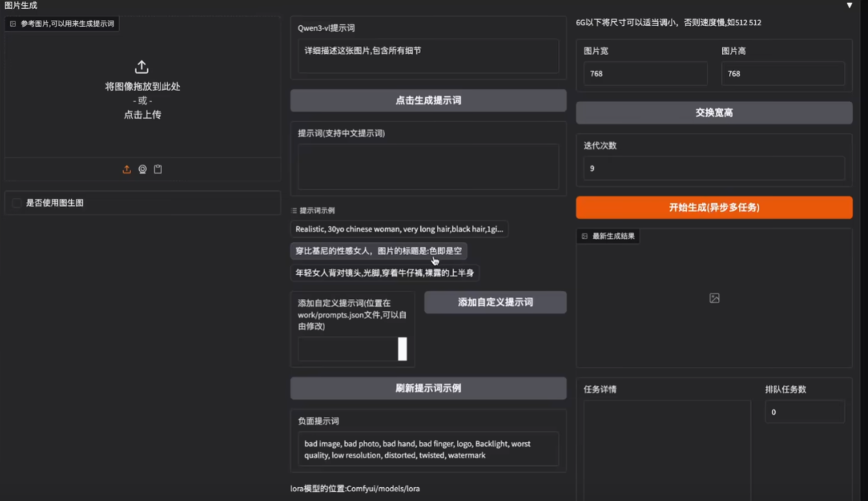Click 交换宽高 to swap width and height
The width and height of the screenshot is (868, 501).
tap(714, 112)
